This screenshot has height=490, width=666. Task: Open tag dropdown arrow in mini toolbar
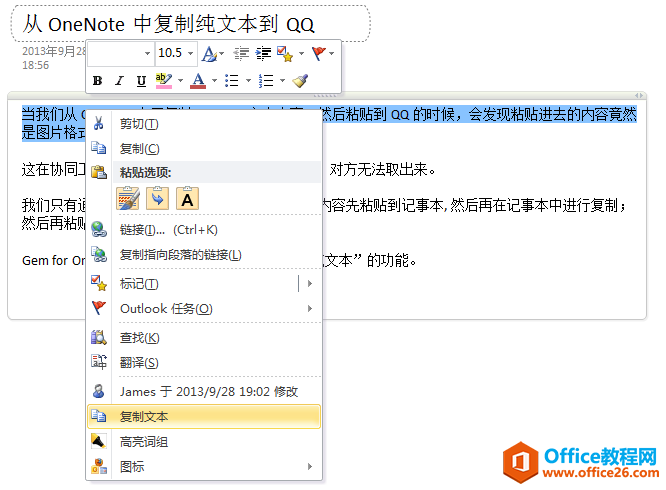point(302,54)
